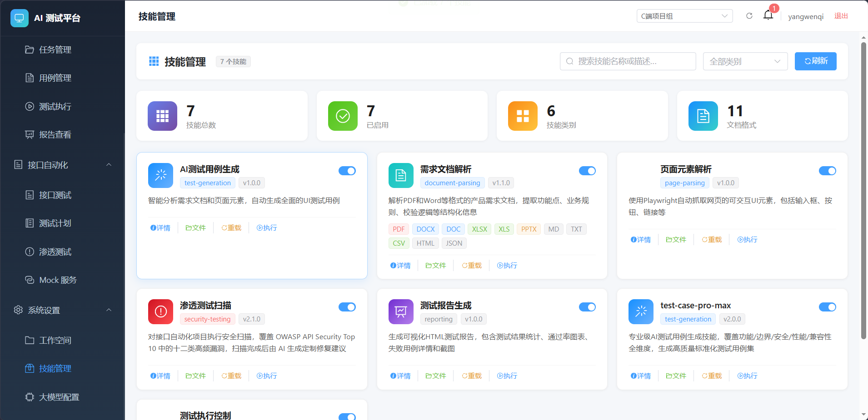Click the purple 技能总数 grid icon
This screenshot has height=420, width=868.
coord(162,116)
